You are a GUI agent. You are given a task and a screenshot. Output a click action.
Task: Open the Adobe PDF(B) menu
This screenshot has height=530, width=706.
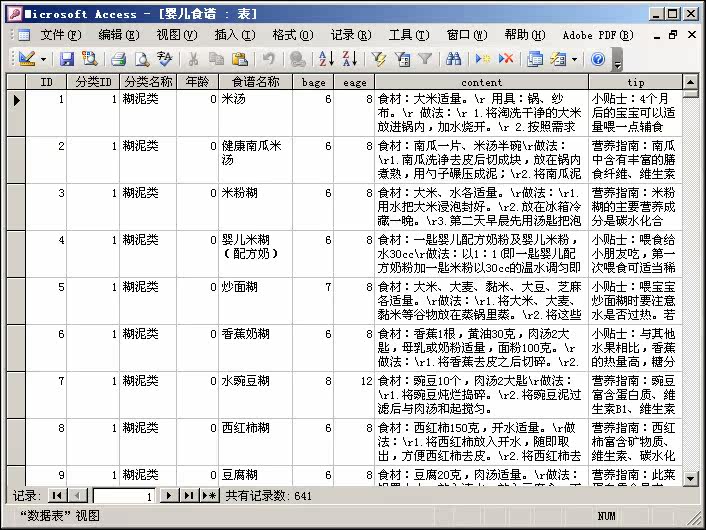[x=598, y=35]
